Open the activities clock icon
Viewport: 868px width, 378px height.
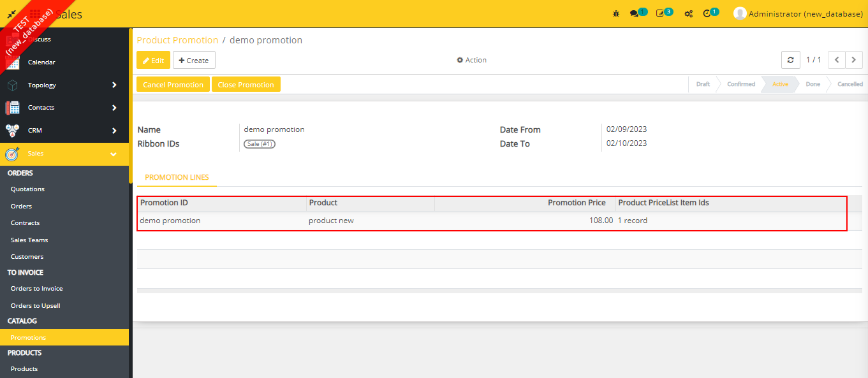click(707, 13)
